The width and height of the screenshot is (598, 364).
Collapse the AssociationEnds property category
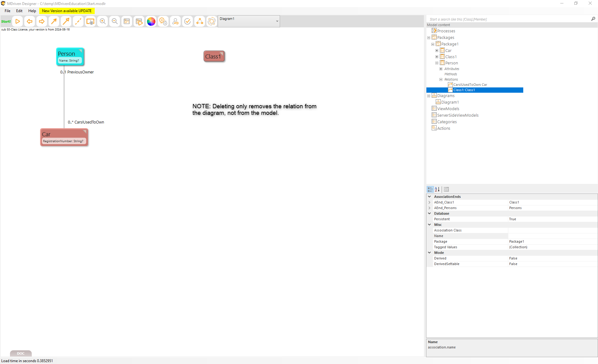[430, 197]
